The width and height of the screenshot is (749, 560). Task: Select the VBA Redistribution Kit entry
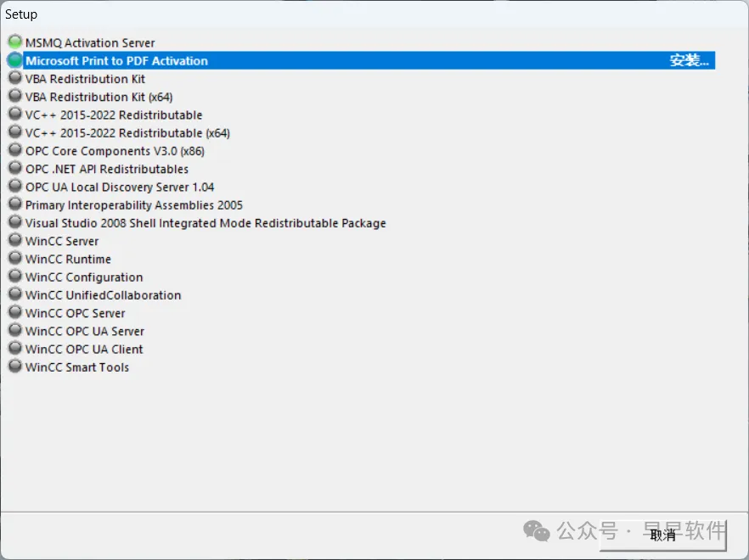click(x=85, y=79)
